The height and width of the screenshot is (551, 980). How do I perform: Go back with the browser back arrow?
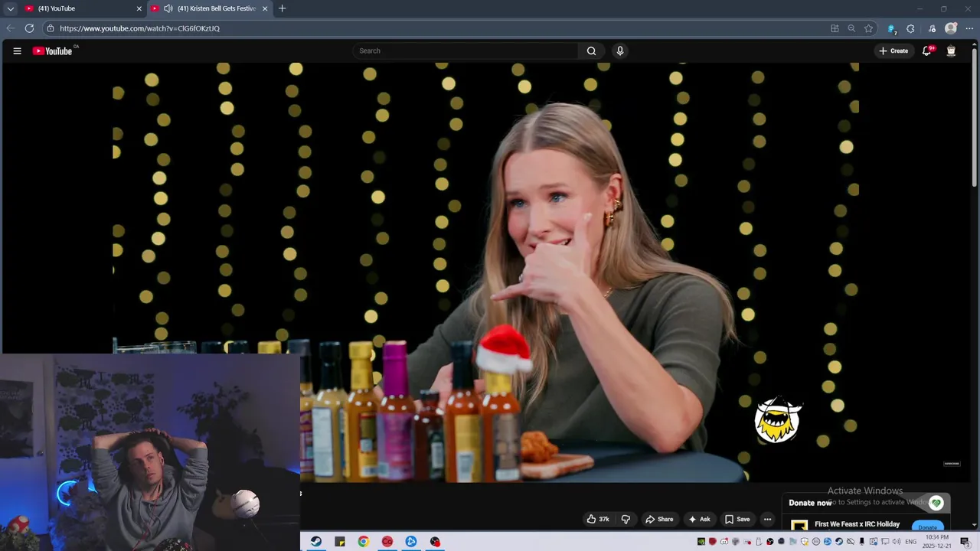click(x=11, y=28)
